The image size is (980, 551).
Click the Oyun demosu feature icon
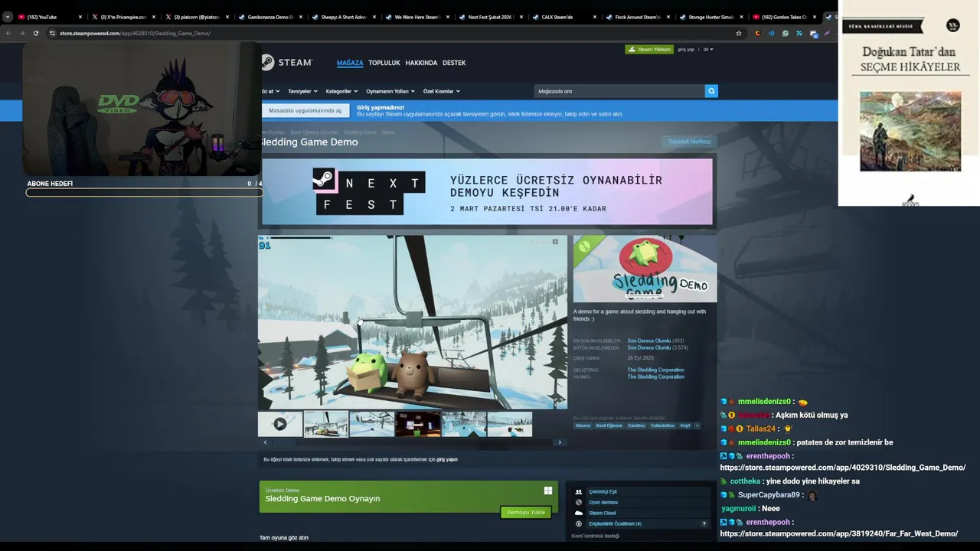578,503
